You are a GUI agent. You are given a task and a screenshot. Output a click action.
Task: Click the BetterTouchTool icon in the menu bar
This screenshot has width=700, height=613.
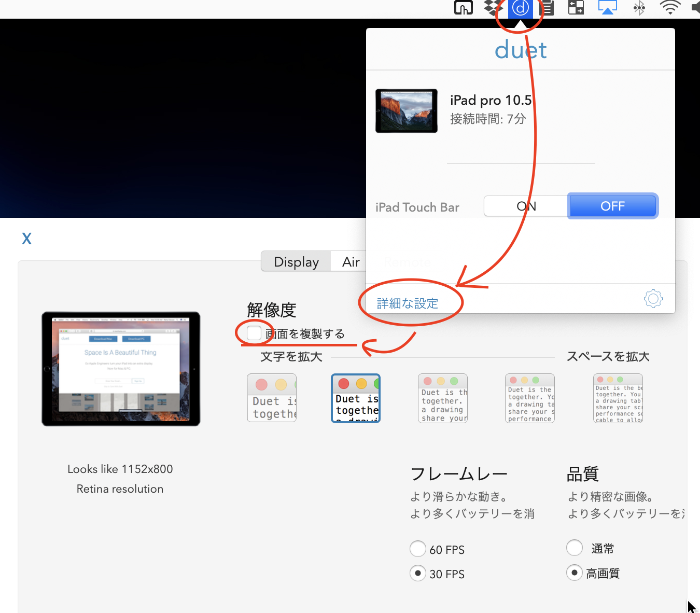tap(463, 8)
